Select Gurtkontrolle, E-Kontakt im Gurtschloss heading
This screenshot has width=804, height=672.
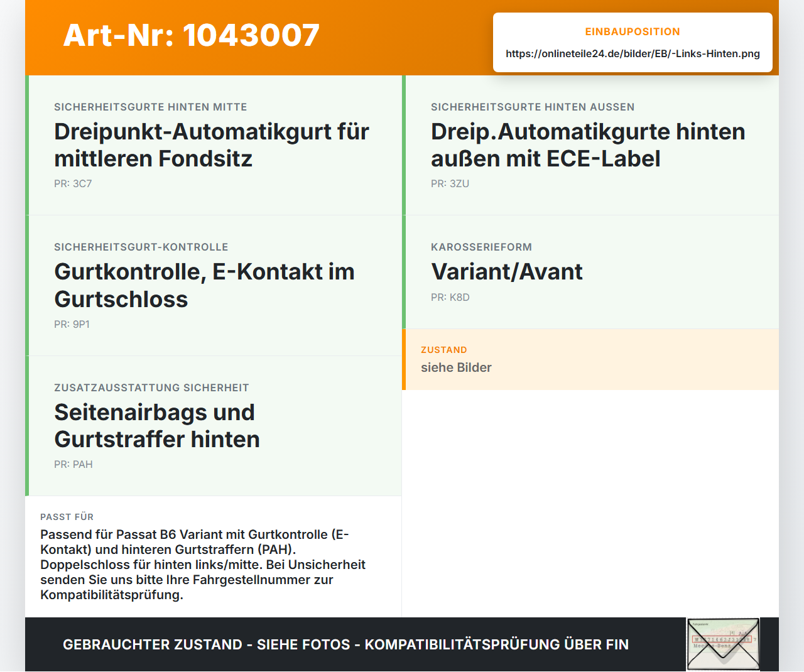(x=204, y=285)
